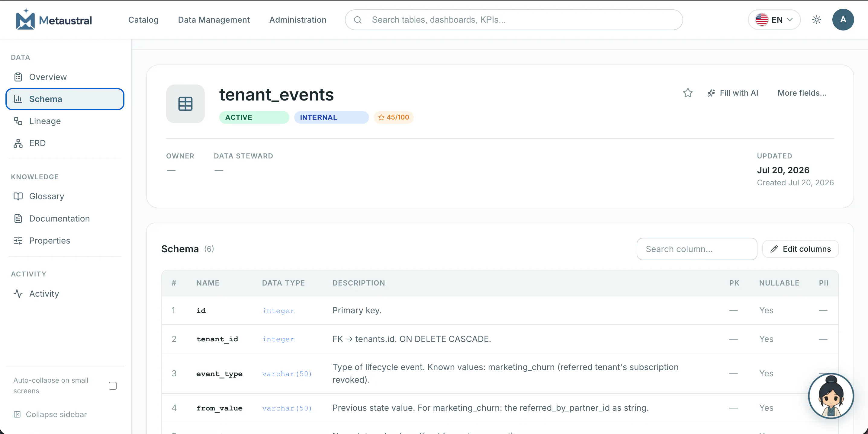This screenshot has height=434, width=868.
Task: Open the EN language dropdown
Action: 774,20
